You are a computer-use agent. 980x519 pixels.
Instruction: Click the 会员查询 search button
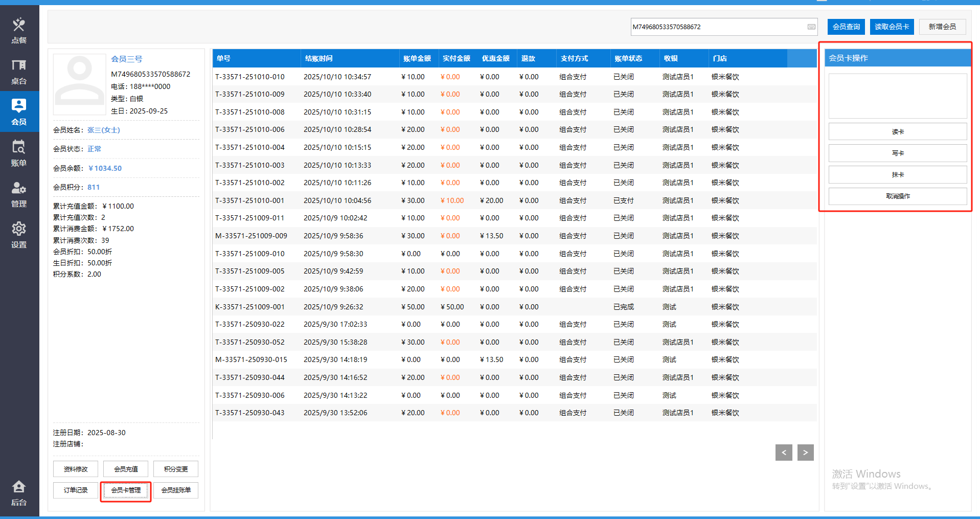(846, 27)
